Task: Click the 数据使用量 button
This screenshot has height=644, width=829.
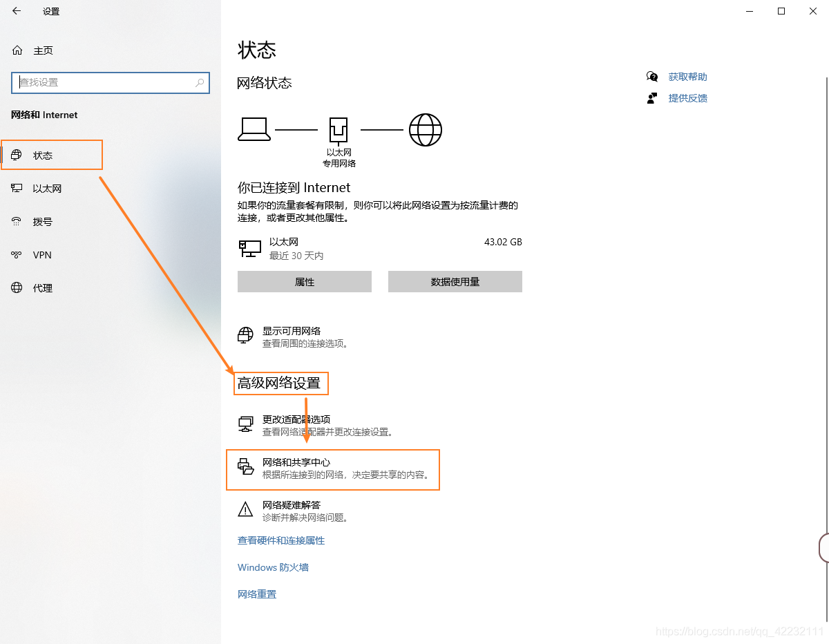Action: [x=455, y=282]
